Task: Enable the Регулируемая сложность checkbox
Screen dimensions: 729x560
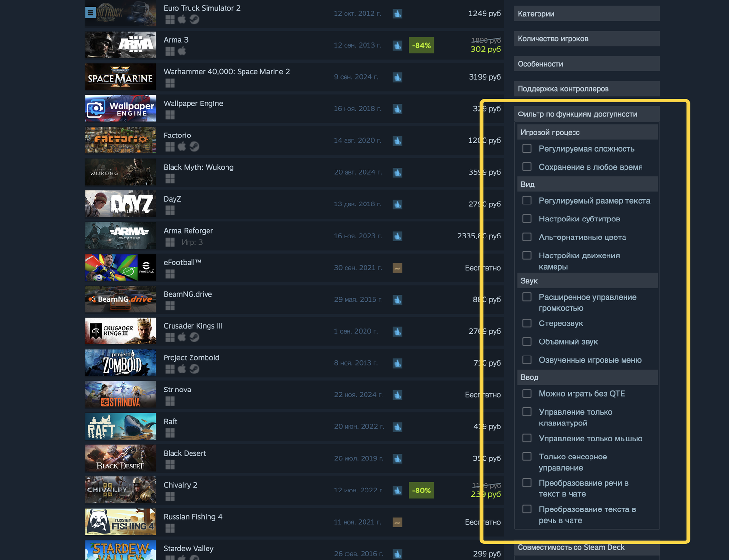Action: pyautogui.click(x=527, y=148)
